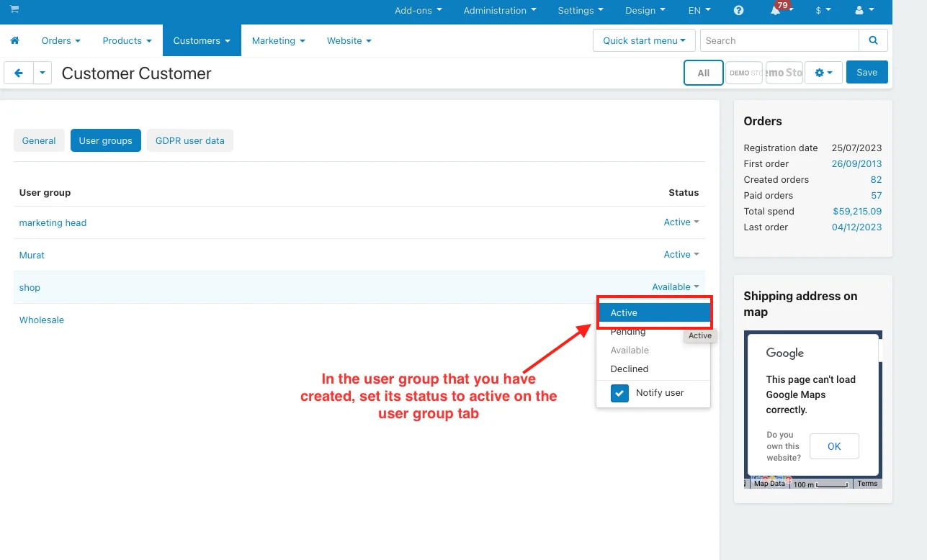Image resolution: width=927 pixels, height=560 pixels.
Task: Expand the Add-ons menu
Action: coord(418,11)
